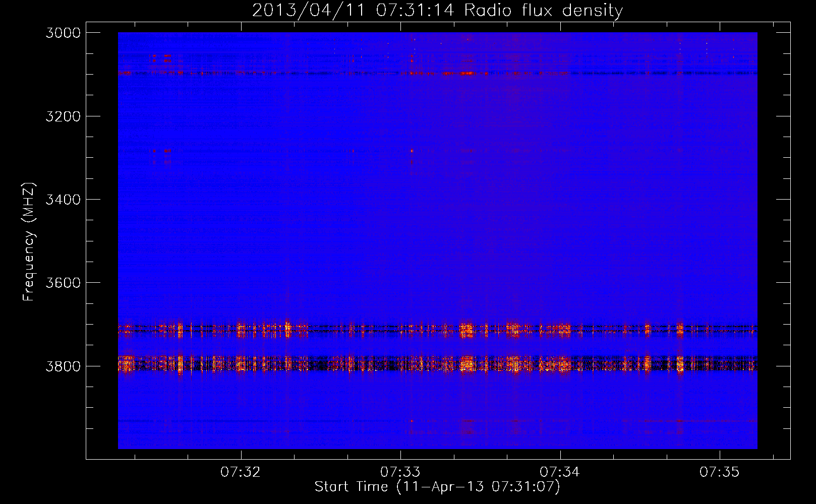Select the 3400 frequency tick label
This screenshot has height=504, width=816.
click(x=63, y=200)
